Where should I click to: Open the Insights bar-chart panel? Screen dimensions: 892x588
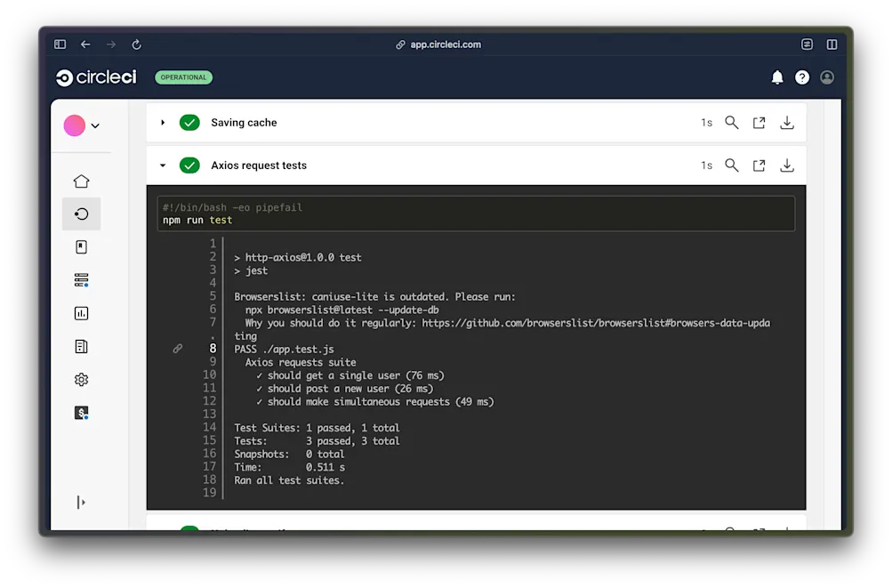[x=81, y=313]
